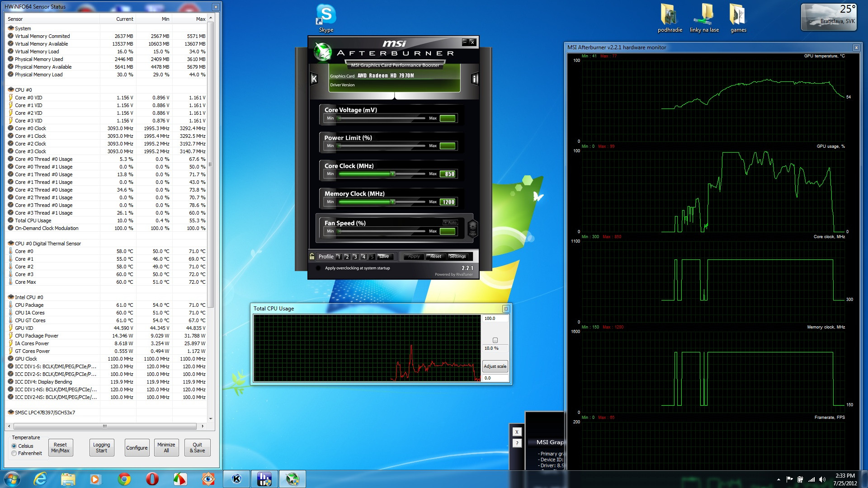The height and width of the screenshot is (488, 868).
Task: Open Configure in HWiNFO Sensor Status
Action: [137, 447]
